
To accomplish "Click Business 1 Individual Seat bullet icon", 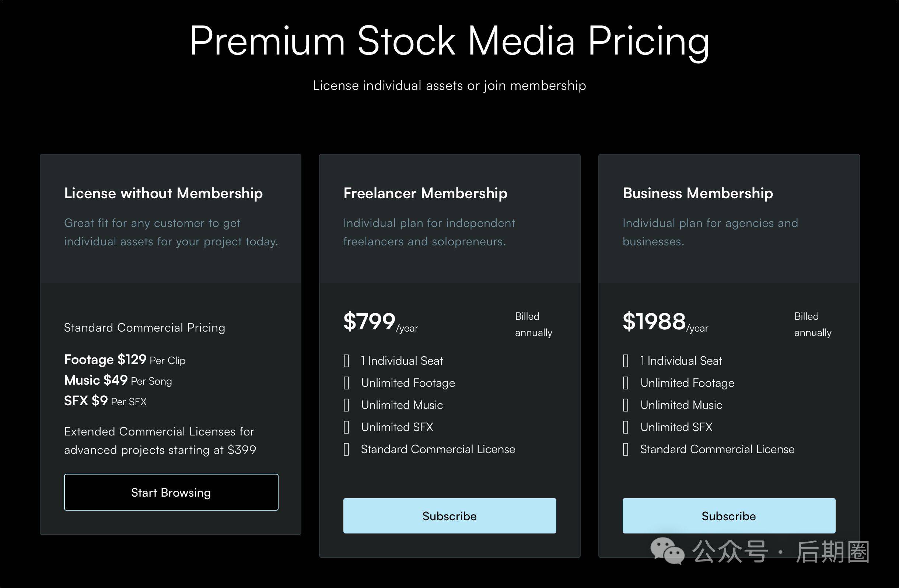I will [x=626, y=361].
